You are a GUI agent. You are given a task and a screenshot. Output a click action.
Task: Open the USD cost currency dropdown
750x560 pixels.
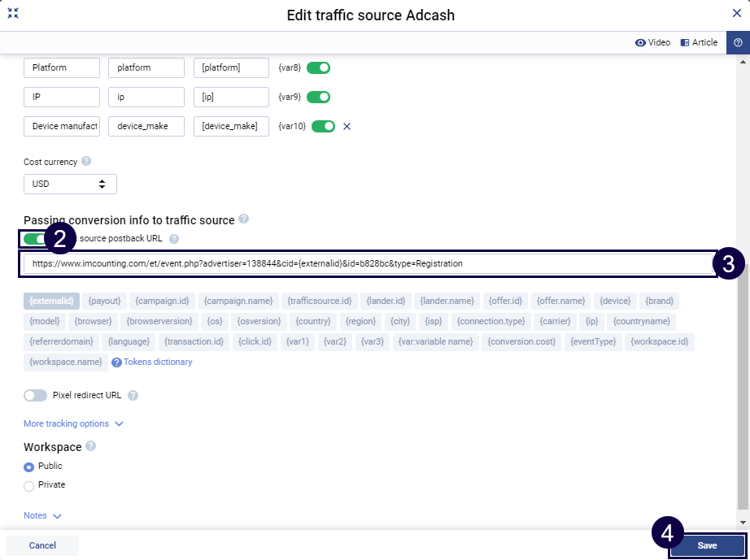(x=70, y=184)
